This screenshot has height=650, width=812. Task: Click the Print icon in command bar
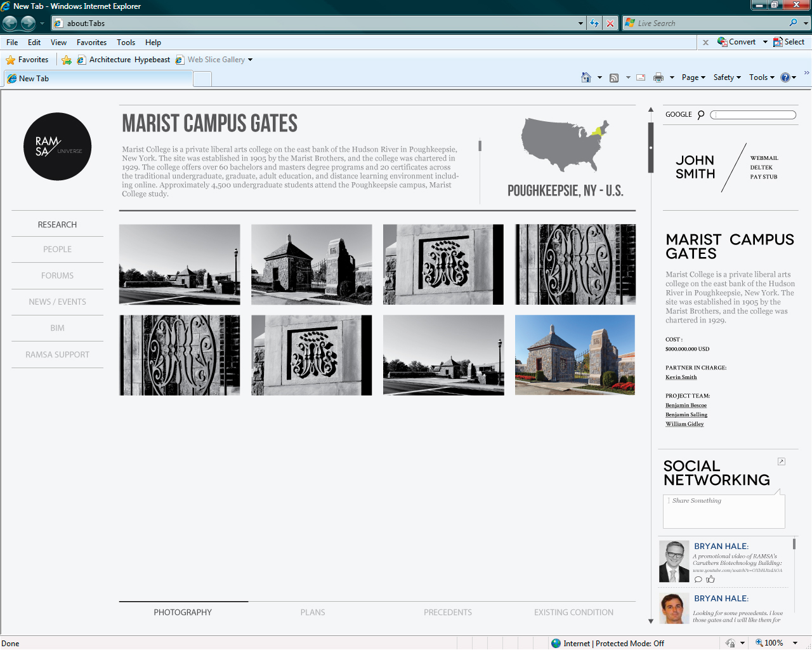[x=658, y=77]
